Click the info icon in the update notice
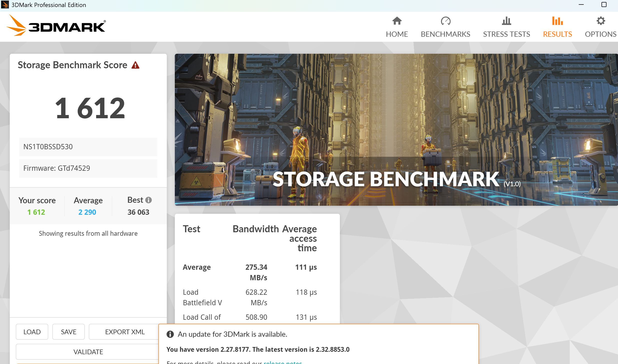618x364 pixels. point(170,334)
